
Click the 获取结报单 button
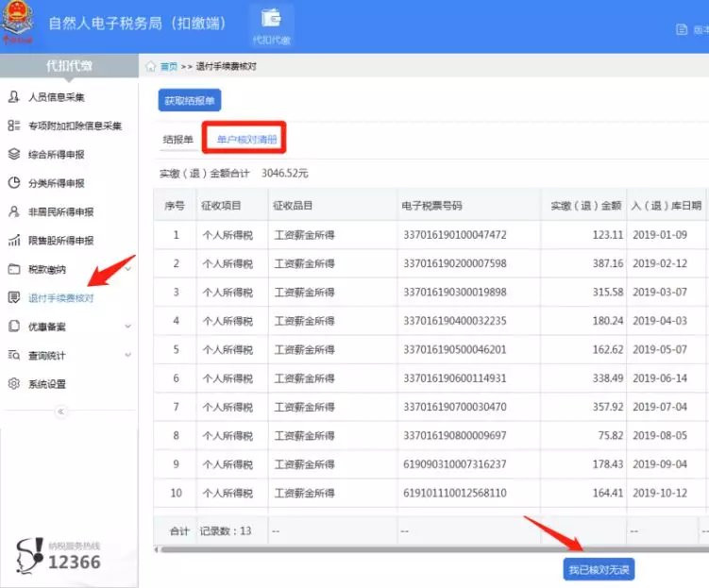(x=190, y=100)
